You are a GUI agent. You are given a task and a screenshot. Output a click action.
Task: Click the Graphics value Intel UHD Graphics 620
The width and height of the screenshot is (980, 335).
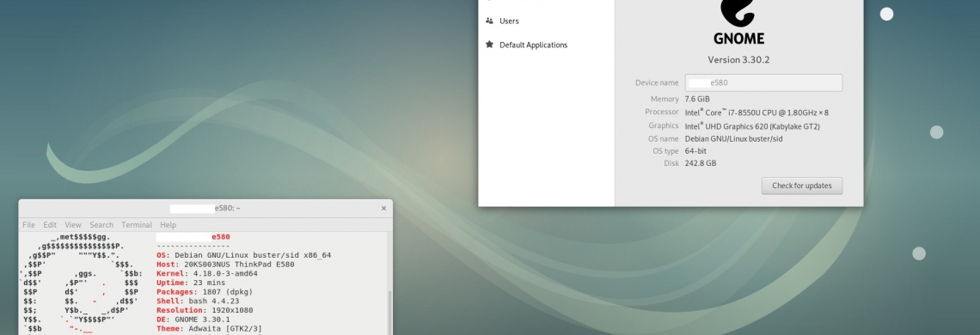[752, 126]
